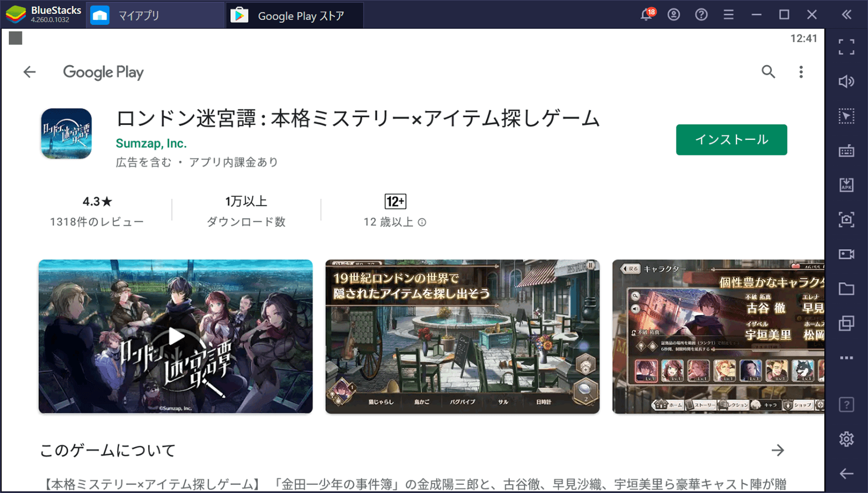868x493 pixels.
Task: Open BlueStacks notifications bell
Action: (x=647, y=14)
